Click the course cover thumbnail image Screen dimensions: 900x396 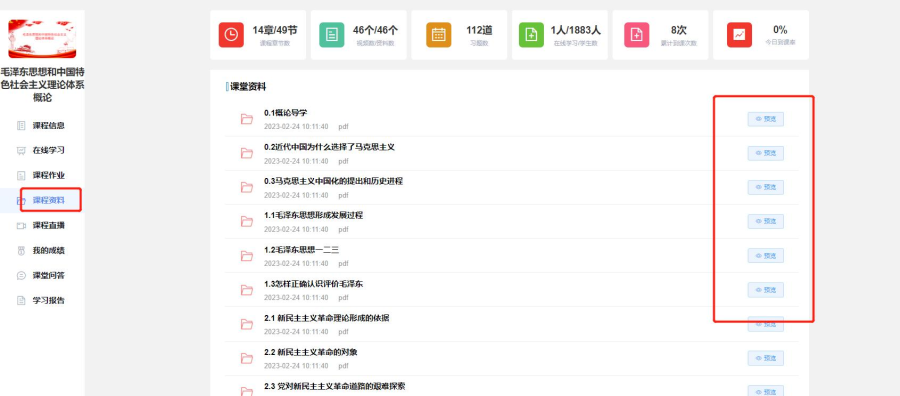(x=42, y=38)
